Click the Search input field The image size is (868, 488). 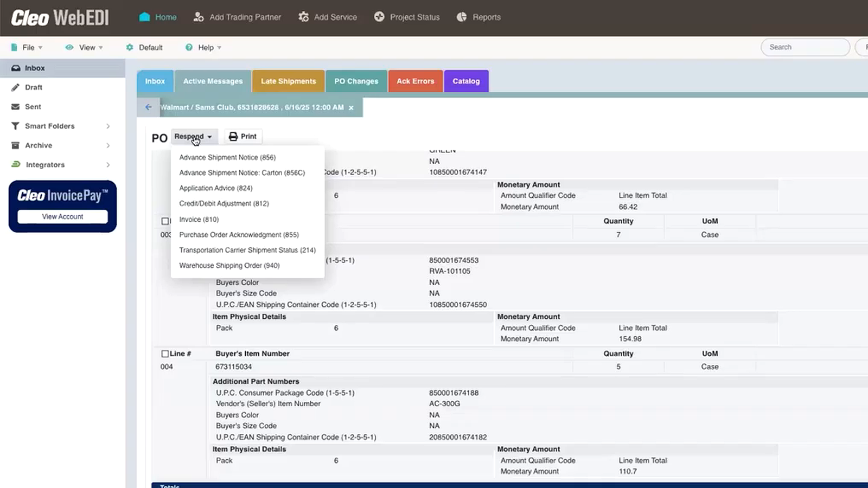[806, 47]
